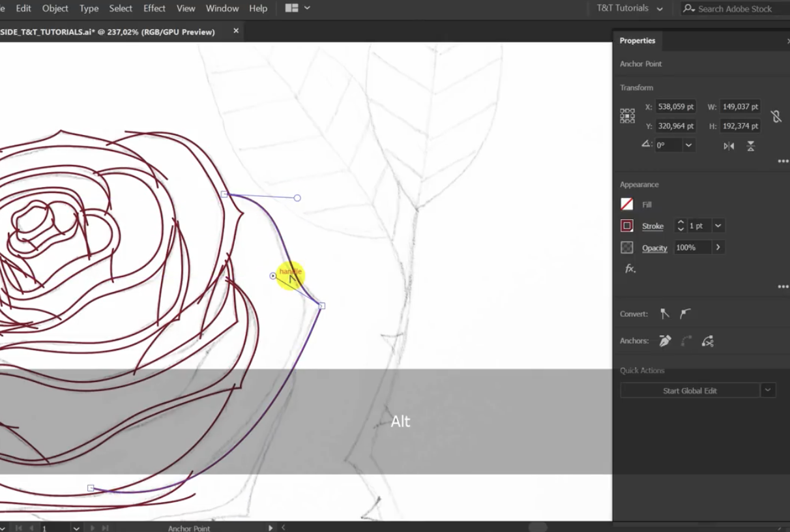Expand the Opacity slider arrow
This screenshot has width=790, height=532.
click(718, 248)
